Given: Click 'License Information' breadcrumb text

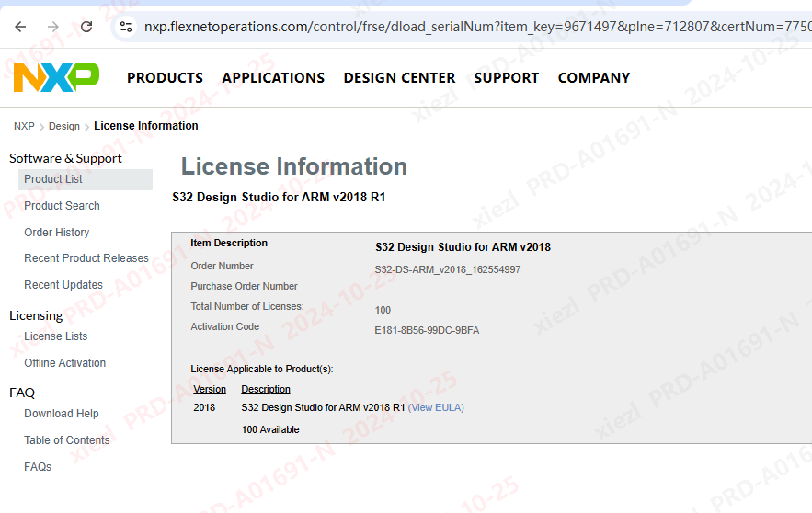Looking at the screenshot, I should pos(146,126).
